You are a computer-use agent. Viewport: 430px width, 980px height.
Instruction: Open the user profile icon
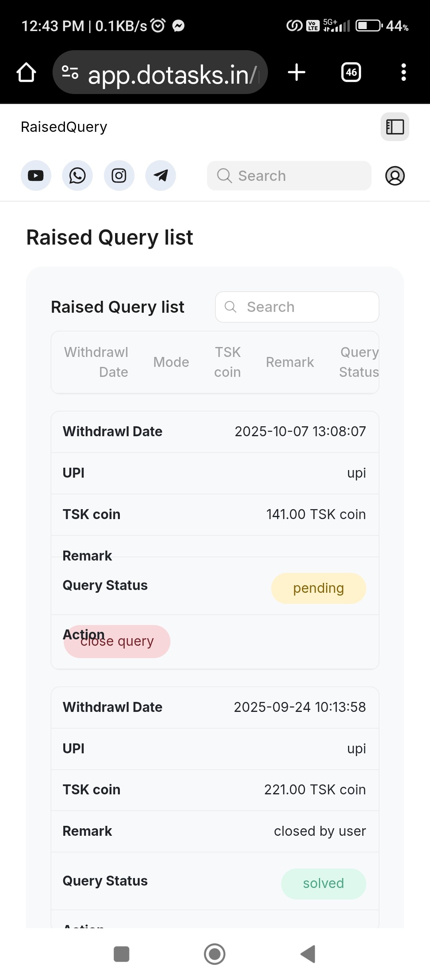click(x=395, y=176)
